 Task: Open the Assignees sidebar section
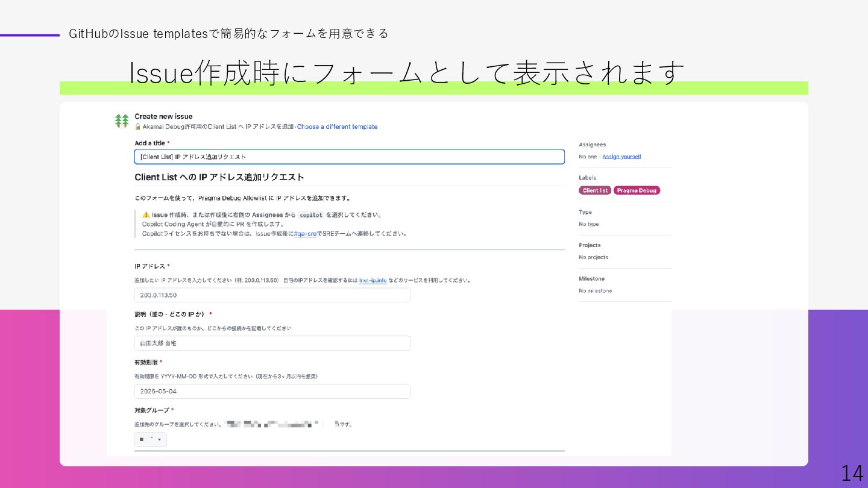(593, 145)
